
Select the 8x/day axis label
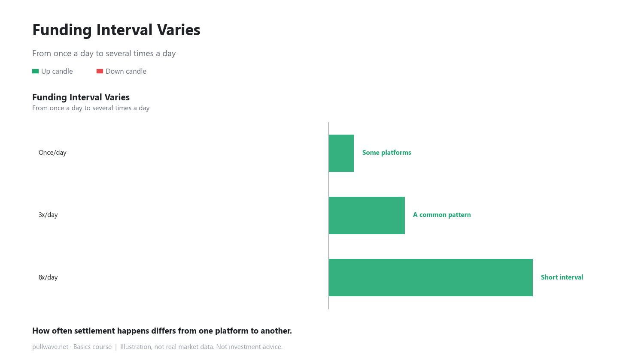(48, 277)
